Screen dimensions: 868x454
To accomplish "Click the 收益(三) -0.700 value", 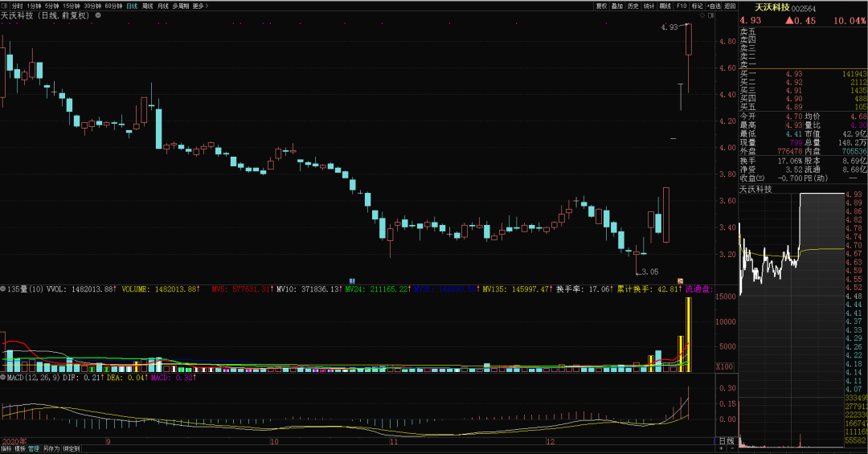I will coord(791,178).
